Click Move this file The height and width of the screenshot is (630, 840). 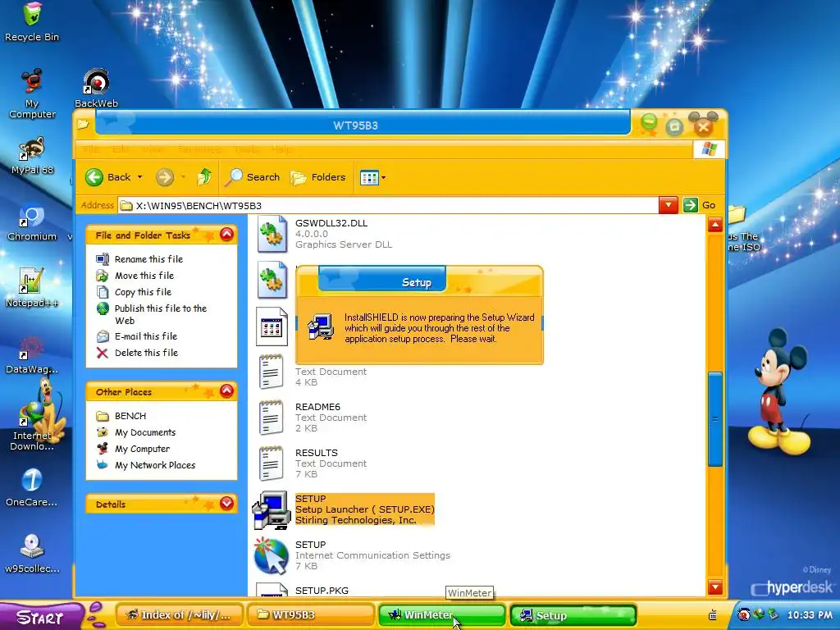tap(144, 276)
